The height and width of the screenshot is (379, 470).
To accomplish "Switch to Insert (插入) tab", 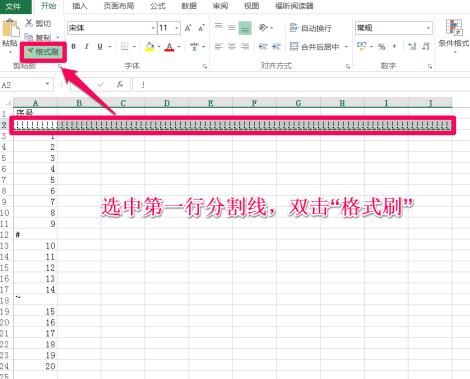I will tap(80, 6).
